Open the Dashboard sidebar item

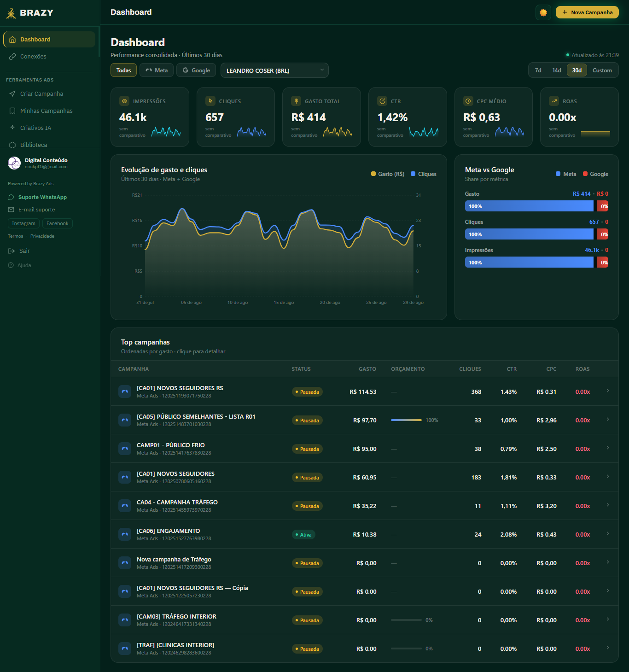pyautogui.click(x=49, y=40)
